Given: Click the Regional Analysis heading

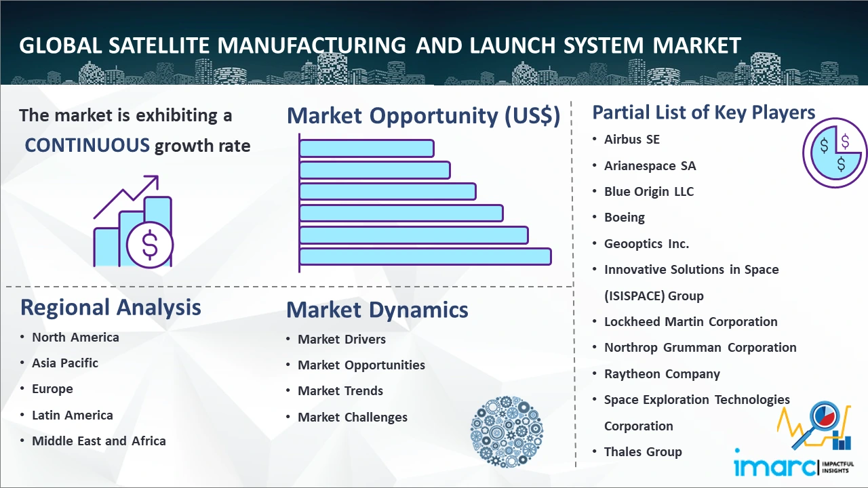Looking at the screenshot, I should (111, 307).
